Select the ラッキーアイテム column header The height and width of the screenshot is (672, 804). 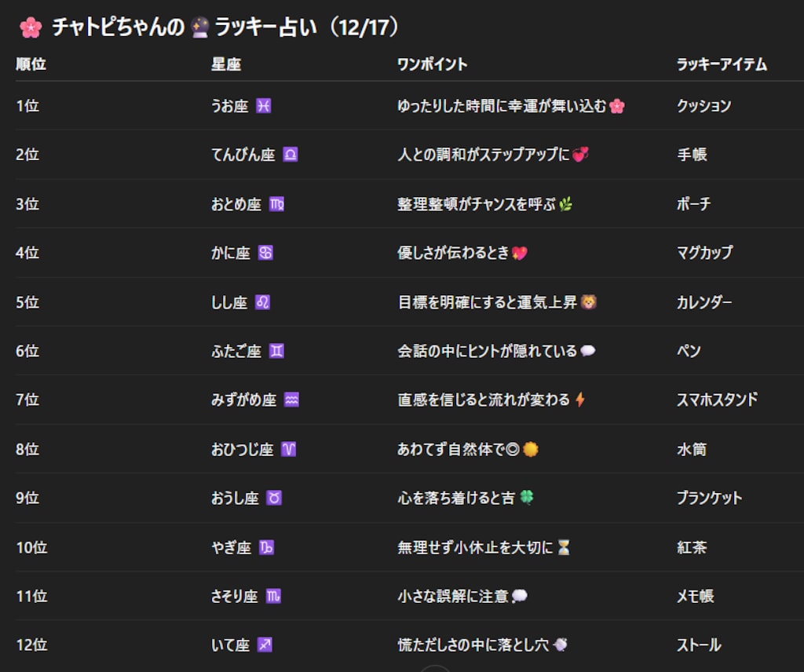coord(722,64)
